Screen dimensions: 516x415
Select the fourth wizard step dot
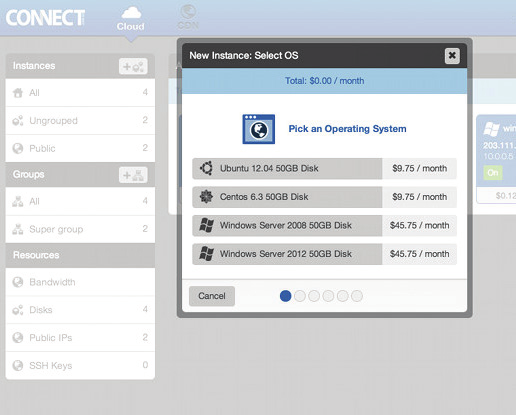328,296
